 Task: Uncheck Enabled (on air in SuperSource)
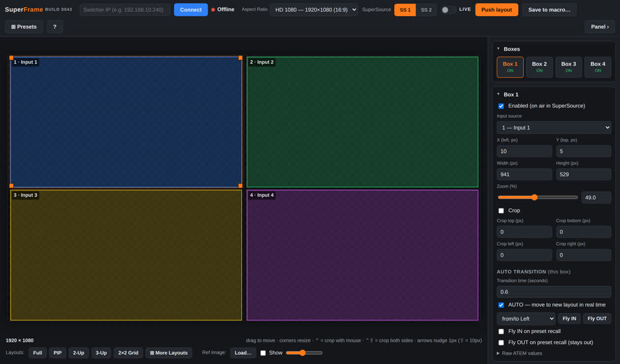coord(501,106)
